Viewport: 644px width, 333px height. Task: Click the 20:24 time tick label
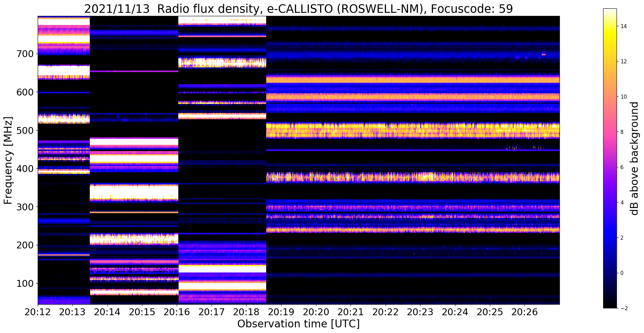pyautogui.click(x=455, y=311)
